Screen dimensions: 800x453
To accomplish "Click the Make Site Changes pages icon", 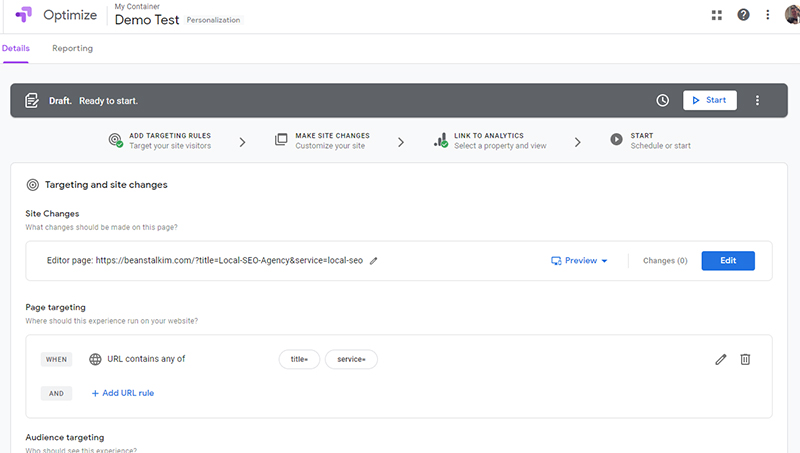I will click(x=281, y=139).
